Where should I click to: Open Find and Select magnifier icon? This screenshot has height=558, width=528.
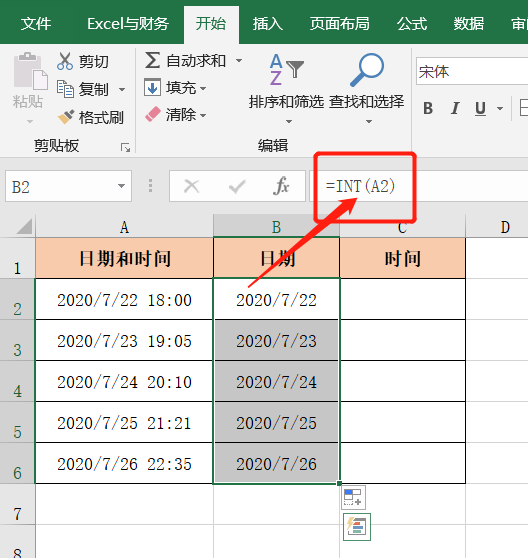367,70
